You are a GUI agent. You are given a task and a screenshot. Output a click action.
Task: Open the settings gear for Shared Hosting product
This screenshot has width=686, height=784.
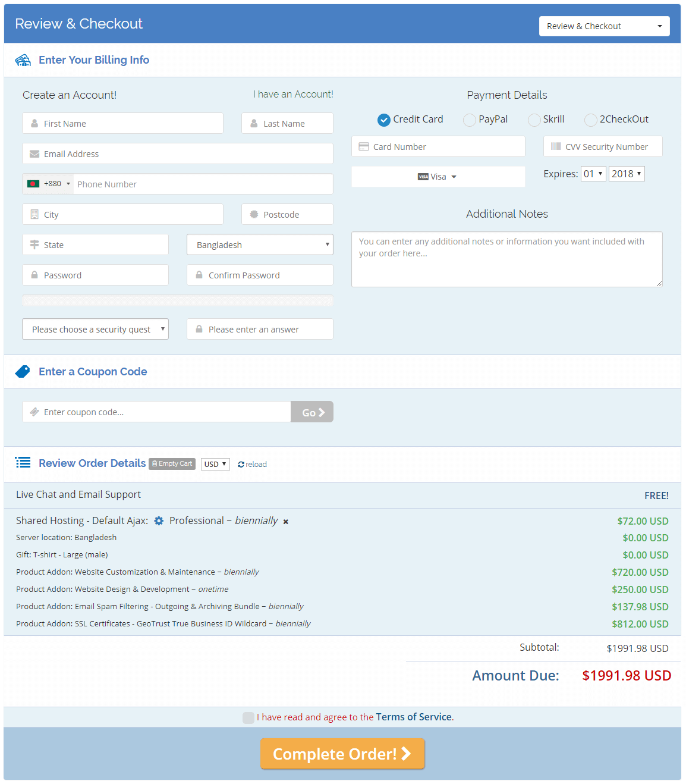click(159, 520)
